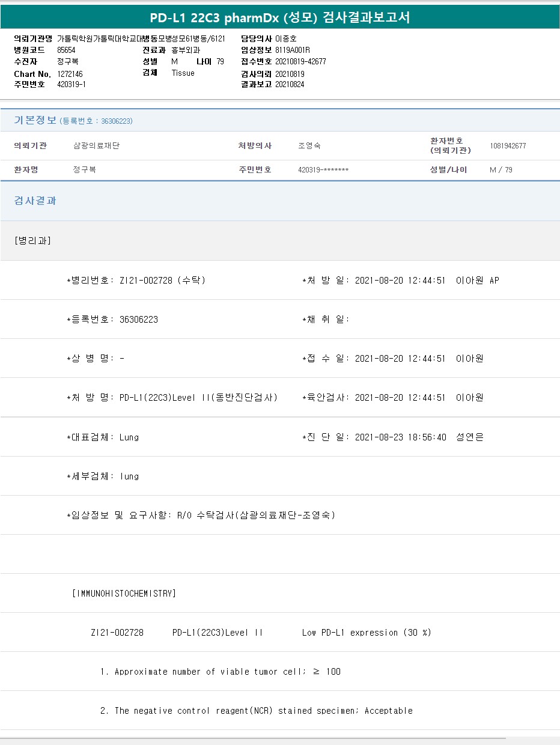The width and height of the screenshot is (560, 745).
Task: Select the 대표검체 Lung value
Action: (x=129, y=437)
